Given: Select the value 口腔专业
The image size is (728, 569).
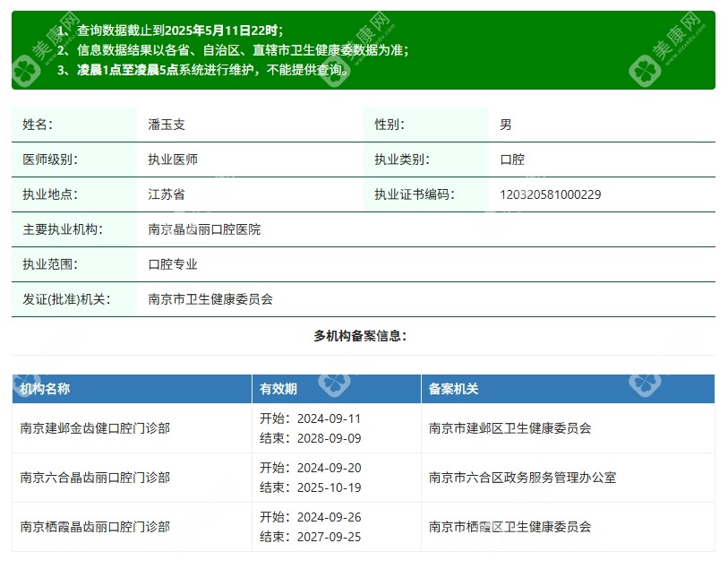Looking at the screenshot, I should coord(173,264).
